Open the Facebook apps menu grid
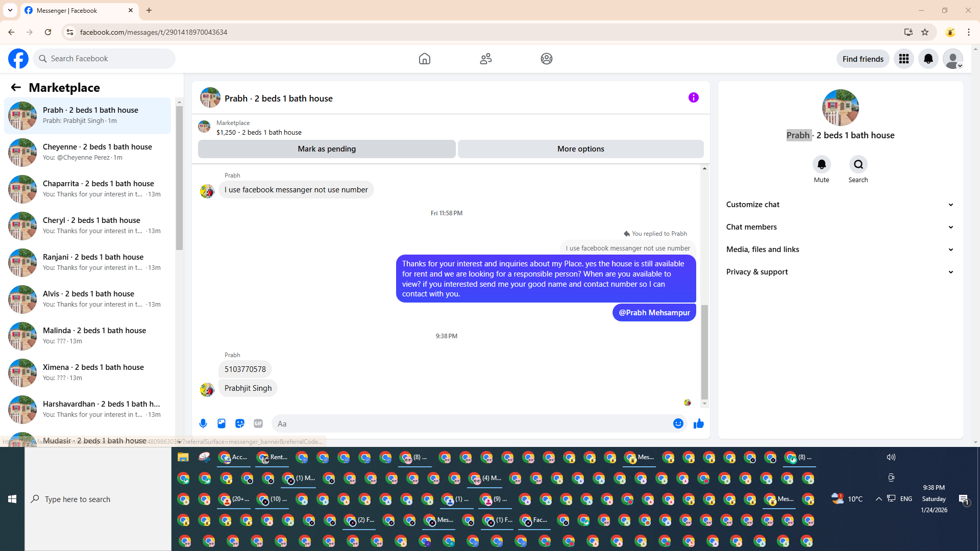Image resolution: width=980 pixels, height=551 pixels. tap(904, 59)
